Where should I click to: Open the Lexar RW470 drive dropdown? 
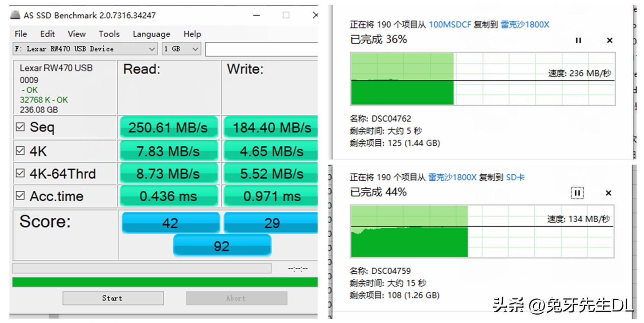point(152,49)
